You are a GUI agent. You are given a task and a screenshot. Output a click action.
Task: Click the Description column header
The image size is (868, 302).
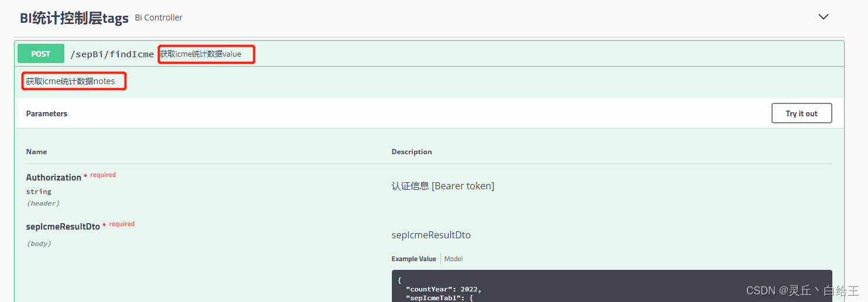point(412,151)
